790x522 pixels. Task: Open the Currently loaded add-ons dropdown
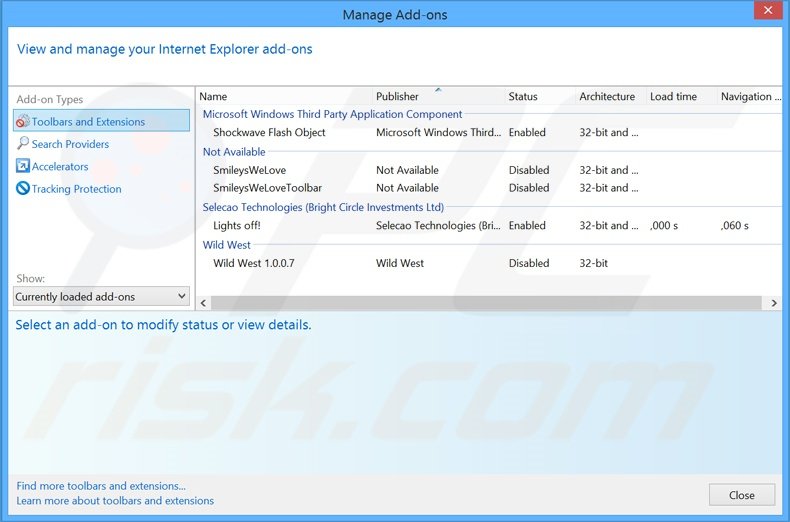coord(101,296)
